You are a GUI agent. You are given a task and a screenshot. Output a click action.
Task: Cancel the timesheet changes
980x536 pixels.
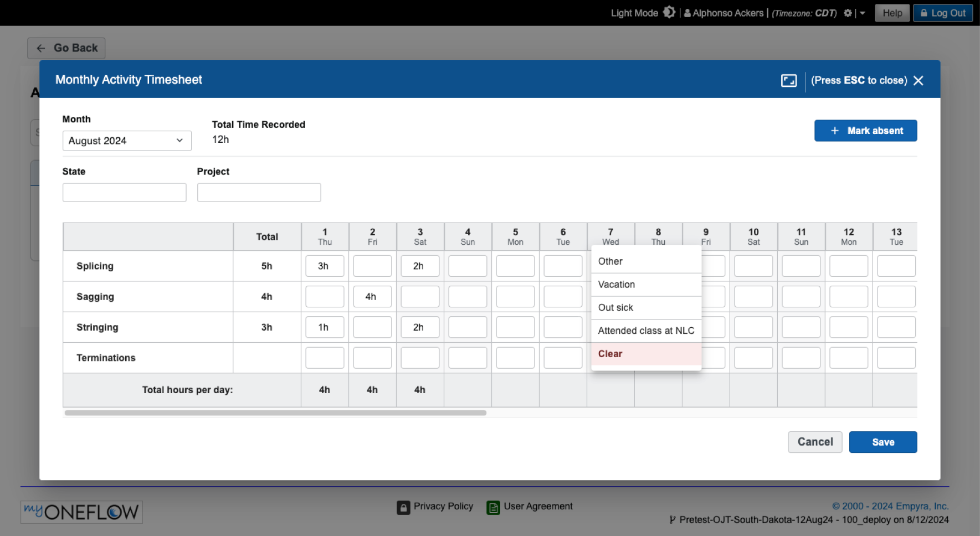pyautogui.click(x=814, y=442)
